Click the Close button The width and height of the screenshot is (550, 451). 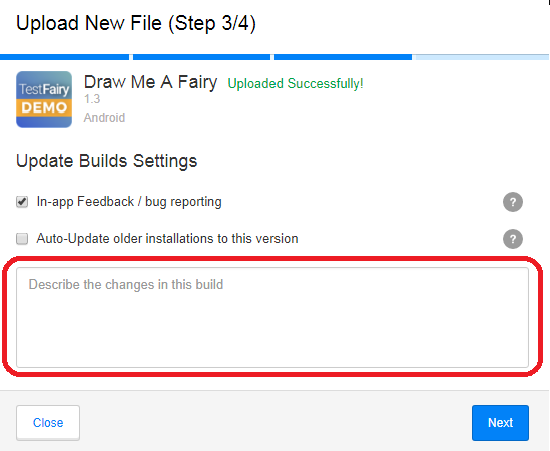pos(48,423)
